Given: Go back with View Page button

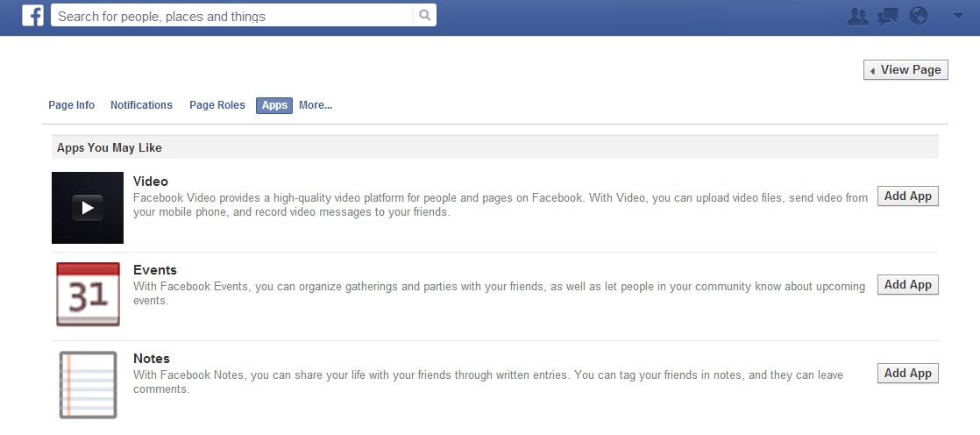Looking at the screenshot, I should click(905, 70).
